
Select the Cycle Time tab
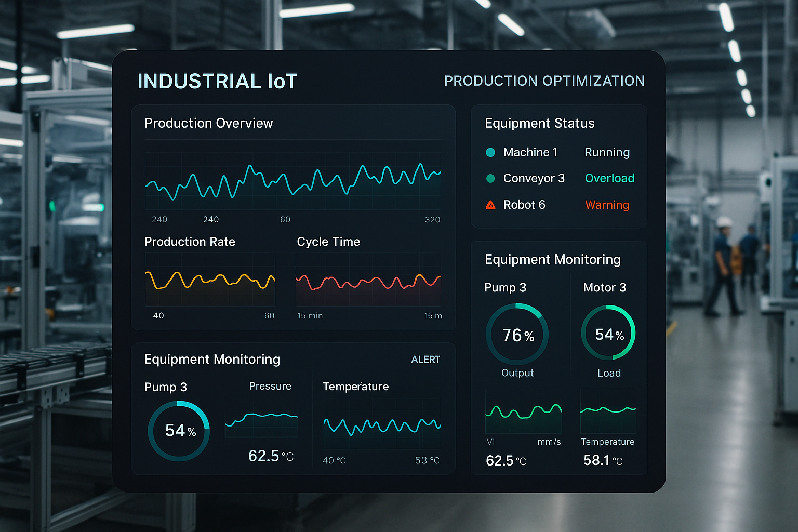(328, 242)
